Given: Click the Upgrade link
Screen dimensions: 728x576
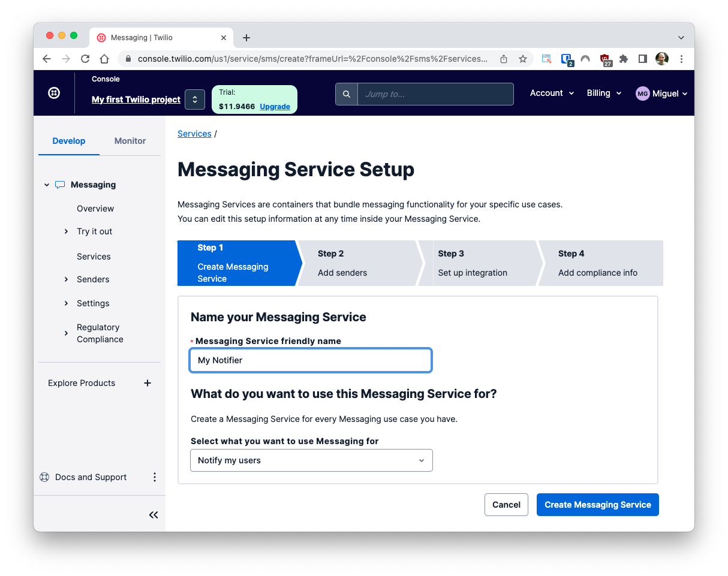Looking at the screenshot, I should pyautogui.click(x=275, y=107).
